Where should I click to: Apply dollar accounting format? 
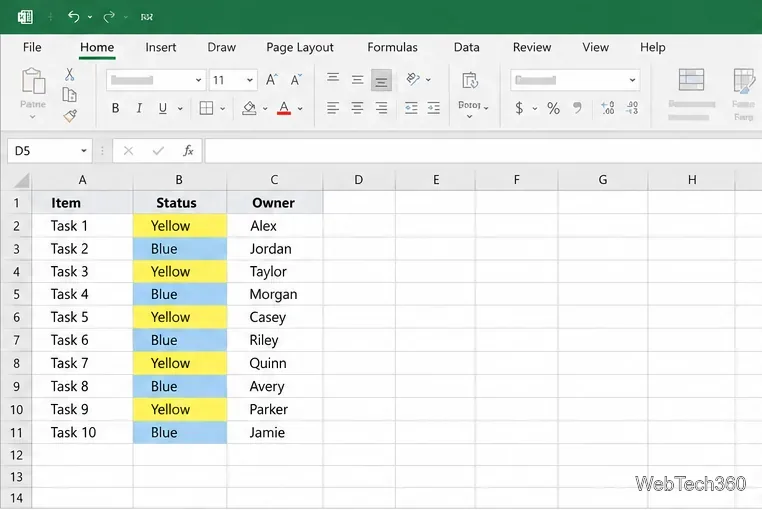pyautogui.click(x=519, y=108)
